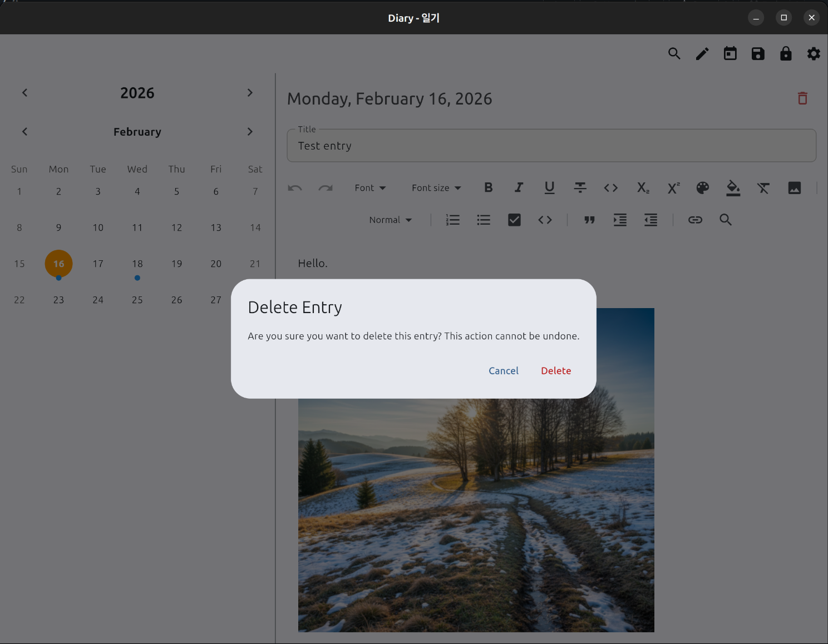The image size is (828, 644).
Task: Toggle underline formatting
Action: coord(550,188)
